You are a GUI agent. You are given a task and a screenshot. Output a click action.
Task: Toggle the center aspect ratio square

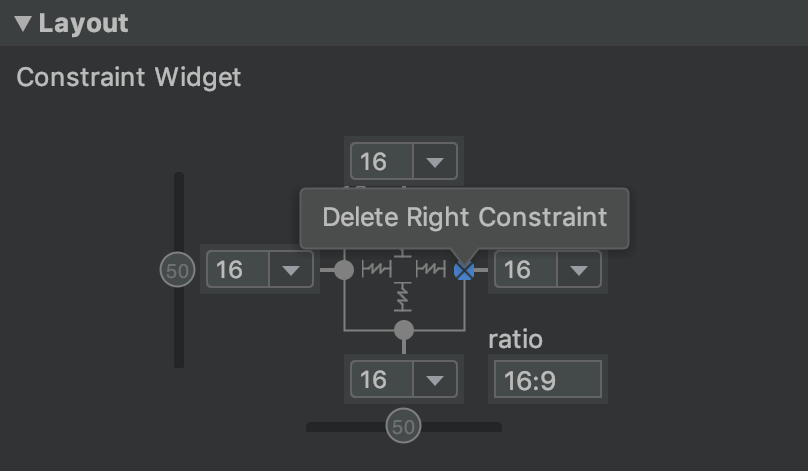403,268
